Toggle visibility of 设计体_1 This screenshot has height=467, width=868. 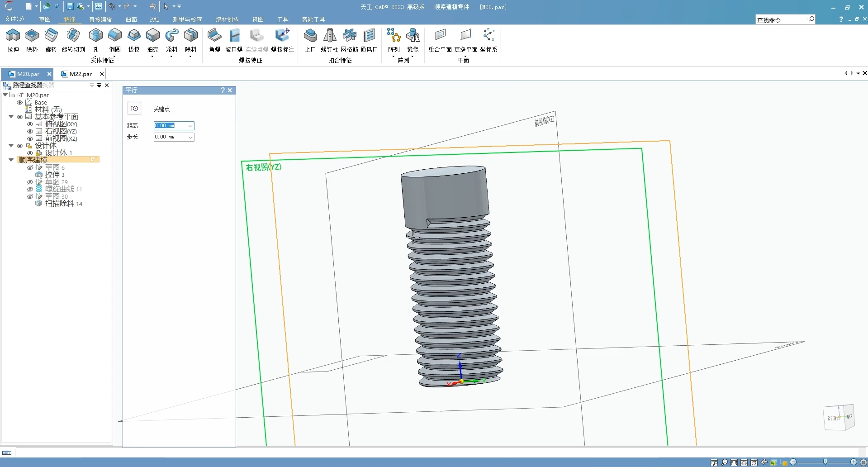(30, 153)
